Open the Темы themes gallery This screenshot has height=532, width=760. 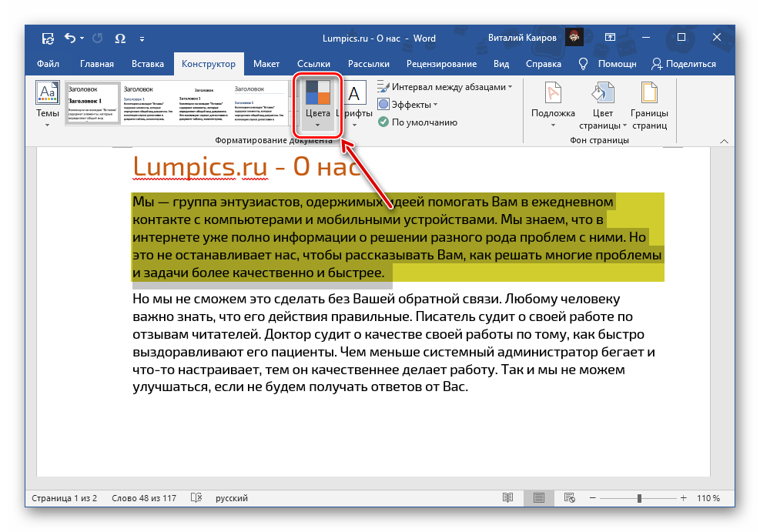coord(47,105)
